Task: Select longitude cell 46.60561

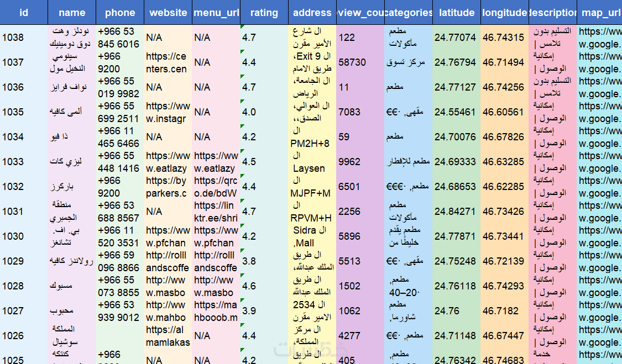Action: click(505, 112)
